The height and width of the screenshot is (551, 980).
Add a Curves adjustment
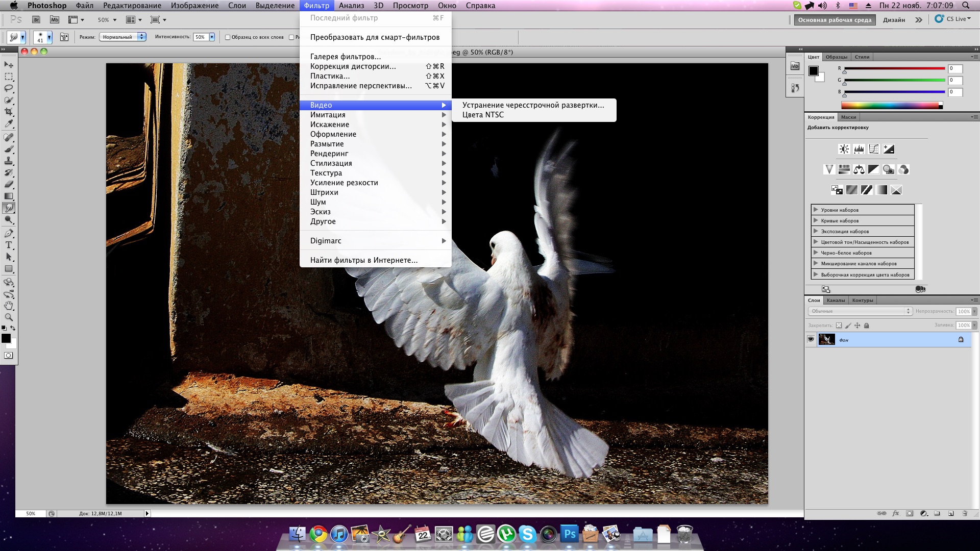874,149
